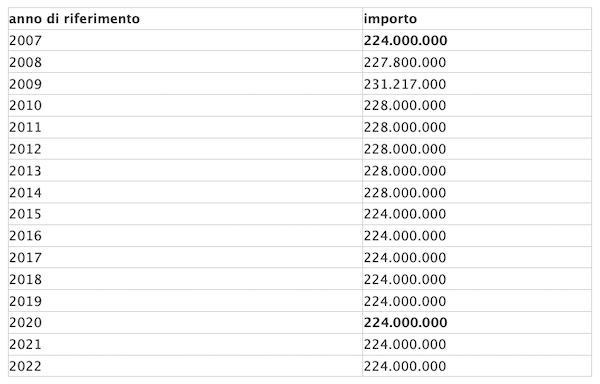Select the bold 224.000.000 amount for 2007
Image resolution: width=600 pixels, height=384 pixels.
[x=405, y=41]
